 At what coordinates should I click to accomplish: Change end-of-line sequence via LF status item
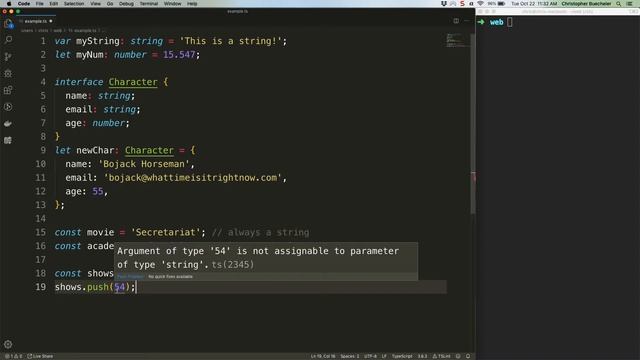click(x=384, y=356)
